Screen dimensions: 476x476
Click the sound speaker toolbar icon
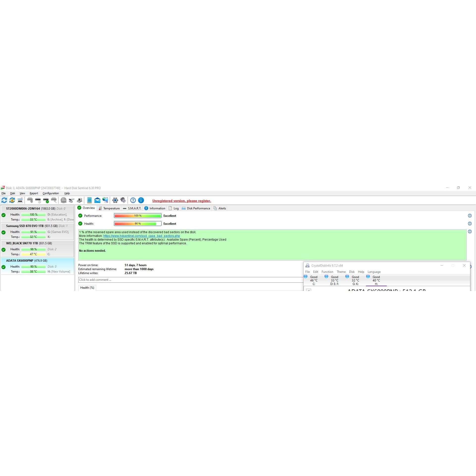coord(123,200)
